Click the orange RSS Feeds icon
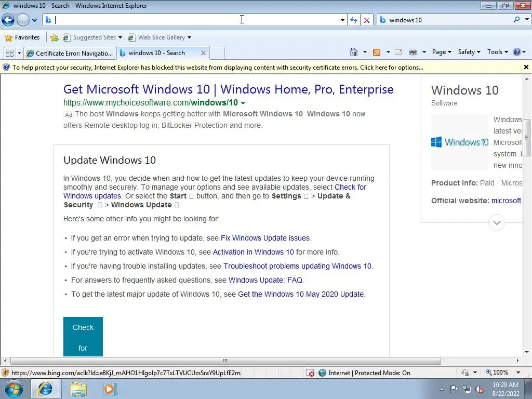This screenshot has height=399, width=532. (x=377, y=52)
